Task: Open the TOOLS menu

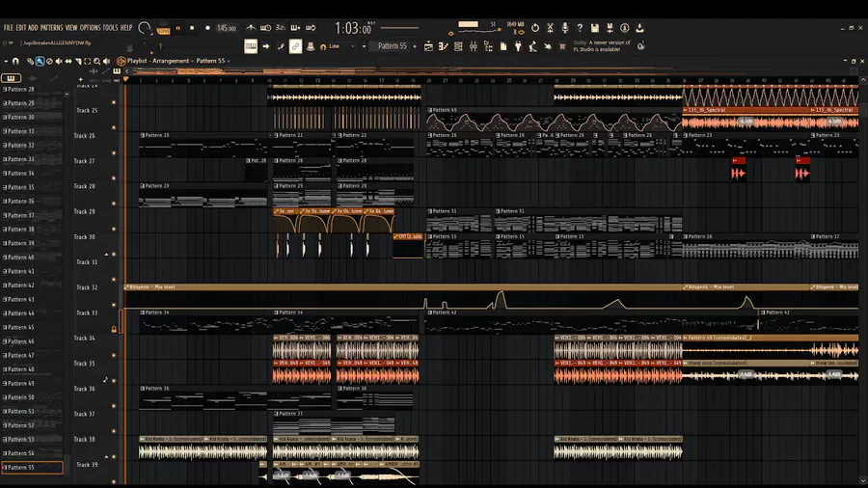Action: click(x=110, y=28)
